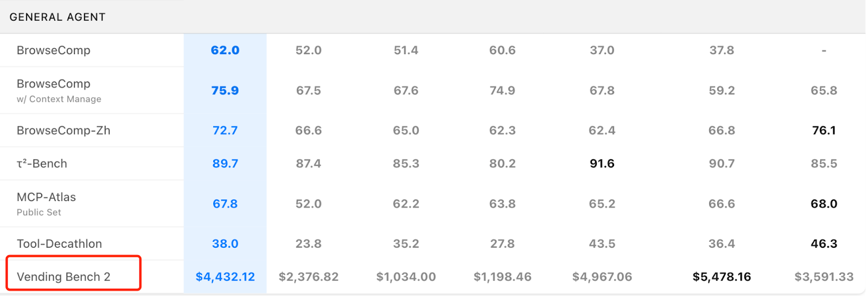Click the 'Public Set' subtitle text
The width and height of the screenshot is (868, 296).
[39, 213]
